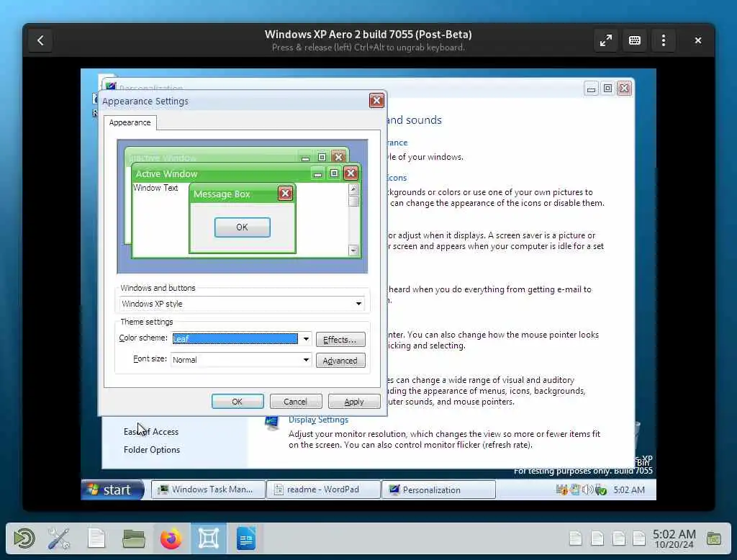Open the folder icon right of host clock

point(714,538)
